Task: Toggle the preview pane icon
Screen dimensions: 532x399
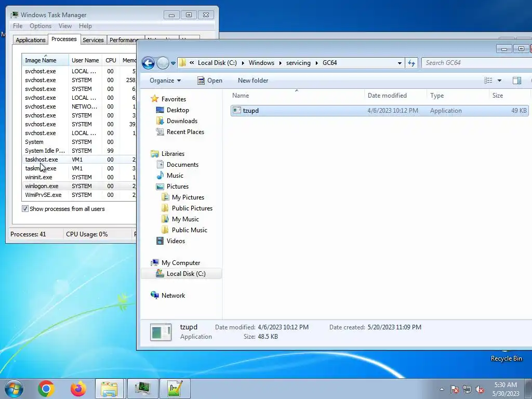Action: click(517, 81)
